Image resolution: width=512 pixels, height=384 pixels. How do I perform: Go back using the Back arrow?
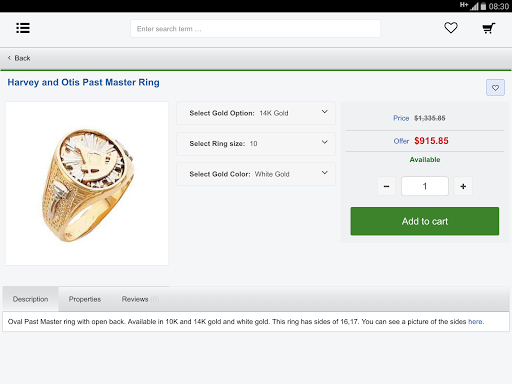(x=19, y=58)
